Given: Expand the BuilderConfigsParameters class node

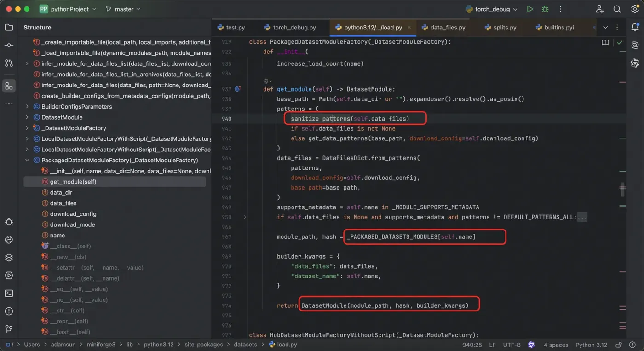Looking at the screenshot, I should click(x=27, y=106).
